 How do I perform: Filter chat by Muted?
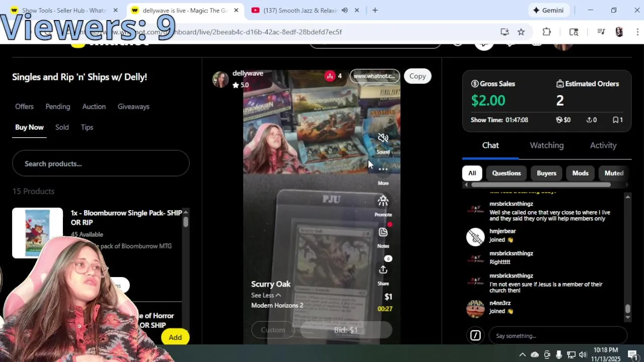point(614,173)
